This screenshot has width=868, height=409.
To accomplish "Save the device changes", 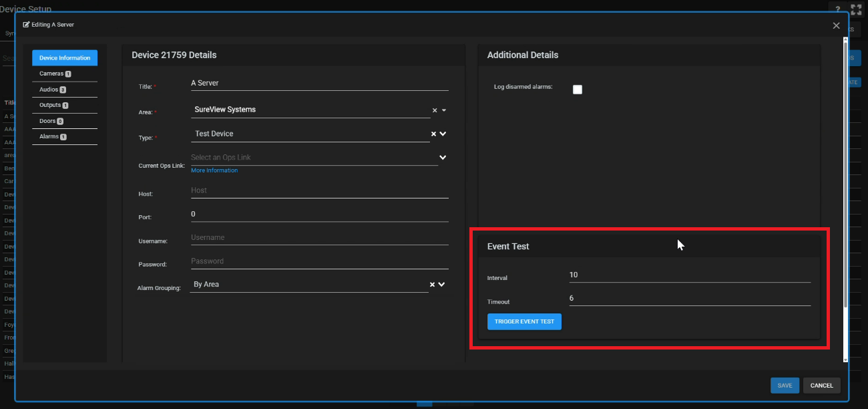I will coord(785,386).
